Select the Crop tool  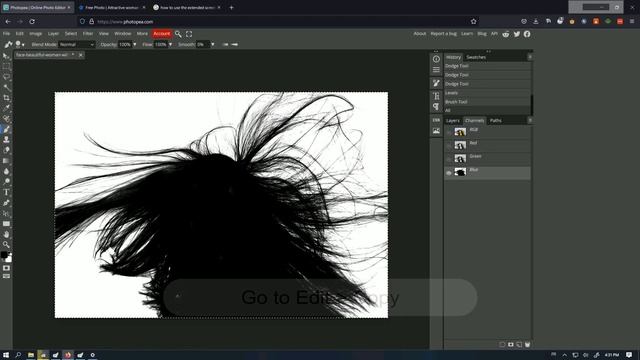(6, 98)
